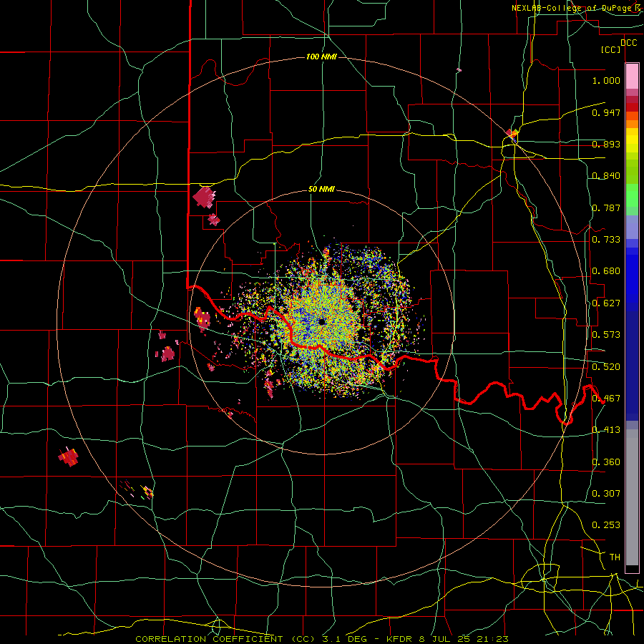Select the 0.627 scale value
644x644 pixels.
coord(606,303)
